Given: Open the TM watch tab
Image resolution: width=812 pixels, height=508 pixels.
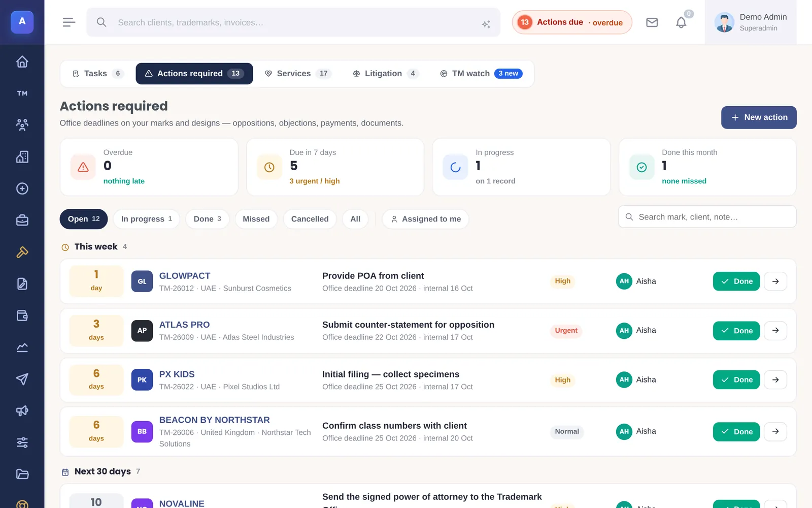Looking at the screenshot, I should (481, 74).
